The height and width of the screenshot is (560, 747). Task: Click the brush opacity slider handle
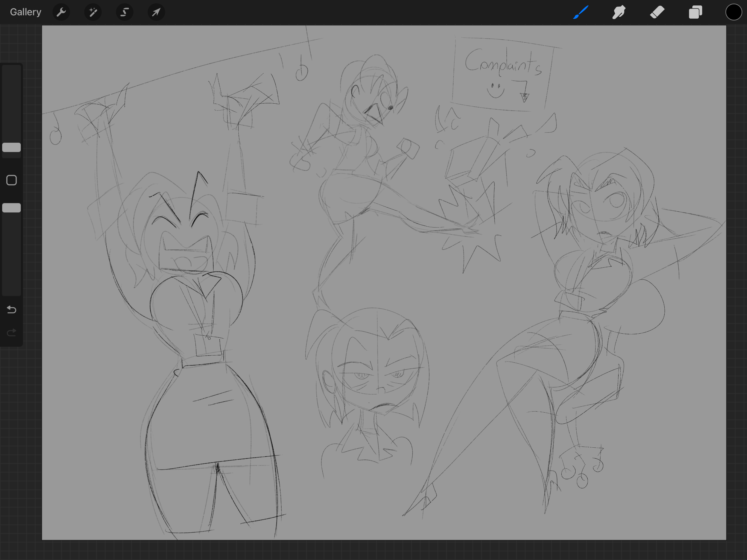click(x=11, y=208)
